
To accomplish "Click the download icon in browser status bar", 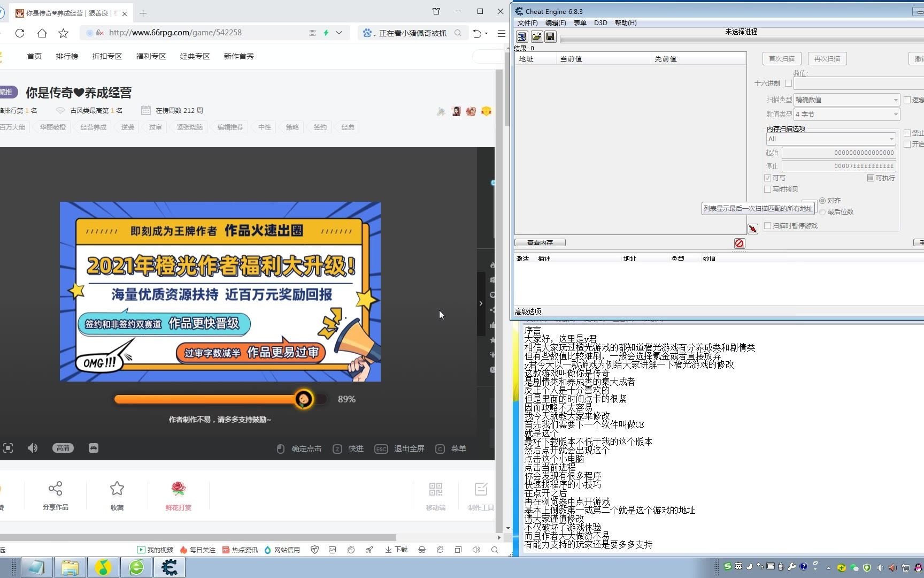I will point(396,550).
